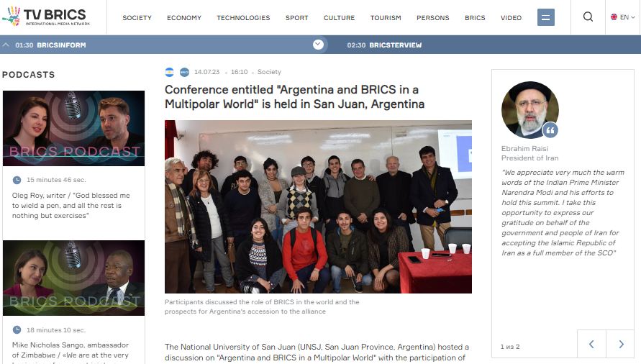641x364 pixels.
Task: Click the first BRICS Podcast thumbnail
Action: 73,129
